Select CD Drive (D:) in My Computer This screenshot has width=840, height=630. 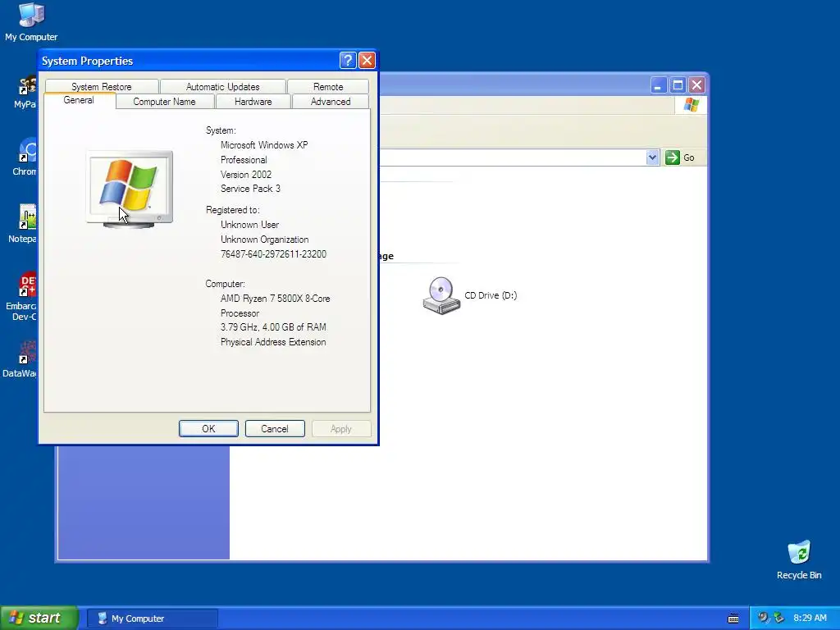tap(470, 295)
